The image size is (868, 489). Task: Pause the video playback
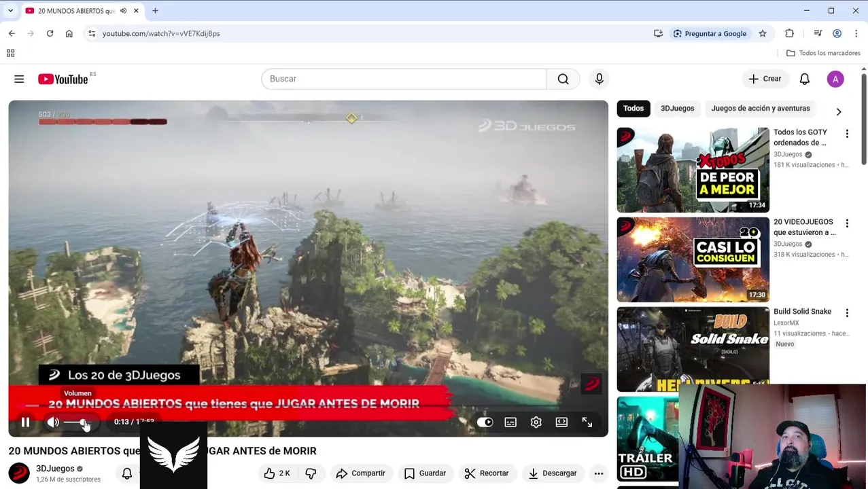25,422
